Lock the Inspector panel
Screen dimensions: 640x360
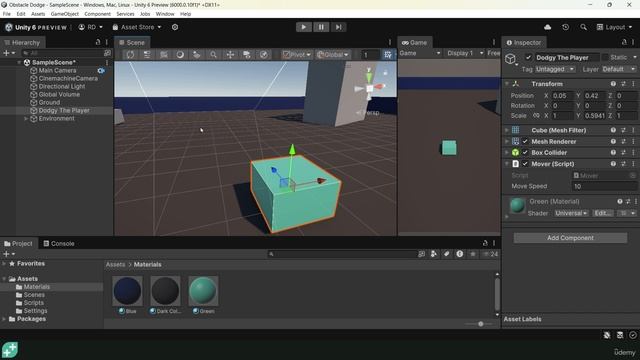point(624,42)
